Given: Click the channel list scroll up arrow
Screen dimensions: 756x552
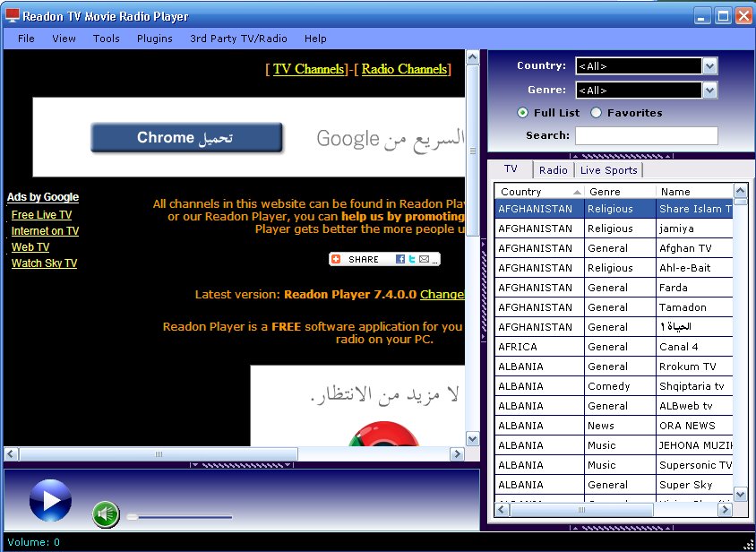Looking at the screenshot, I should [x=740, y=191].
